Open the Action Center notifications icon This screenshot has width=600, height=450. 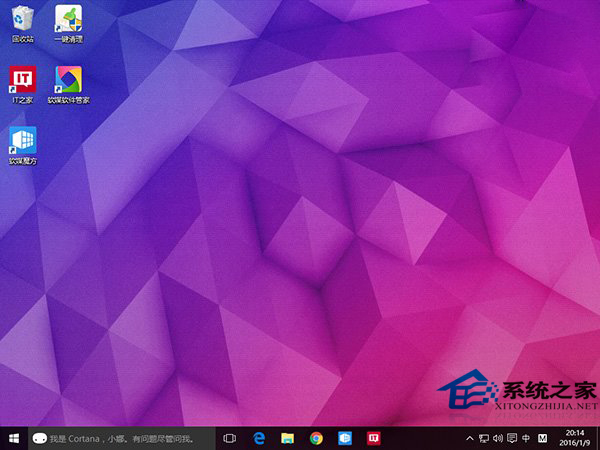pos(512,439)
